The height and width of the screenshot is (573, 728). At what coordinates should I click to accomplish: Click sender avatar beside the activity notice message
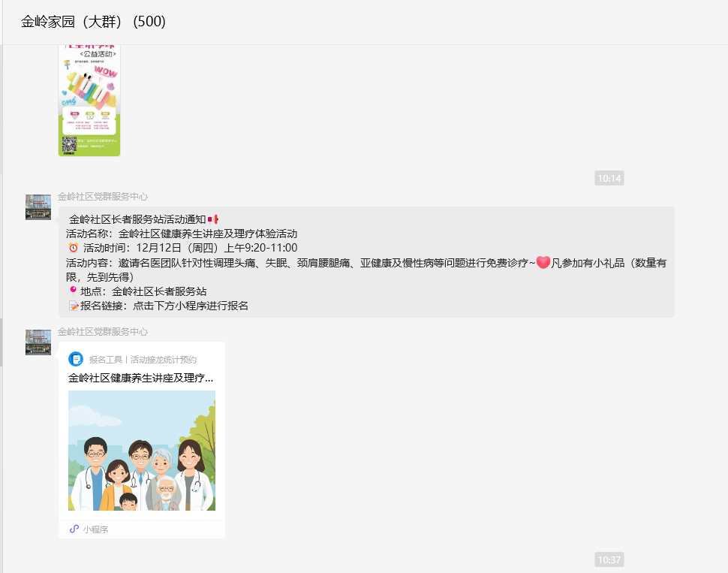(x=38, y=207)
